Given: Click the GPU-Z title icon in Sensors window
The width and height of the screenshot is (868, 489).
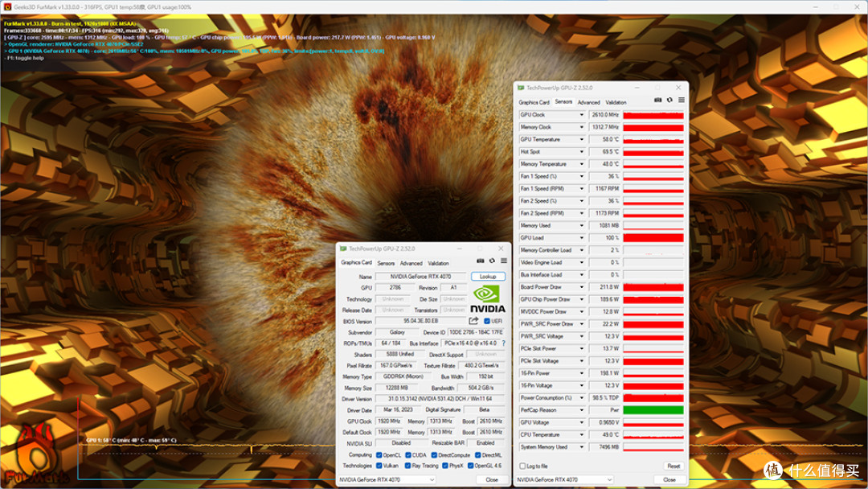Looking at the screenshot, I should pyautogui.click(x=520, y=88).
